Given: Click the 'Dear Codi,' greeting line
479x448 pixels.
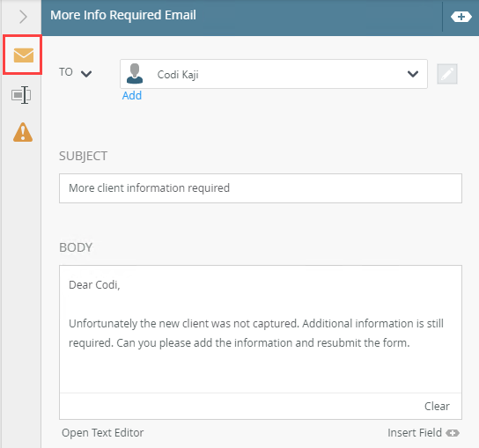Looking at the screenshot, I should click(94, 284).
